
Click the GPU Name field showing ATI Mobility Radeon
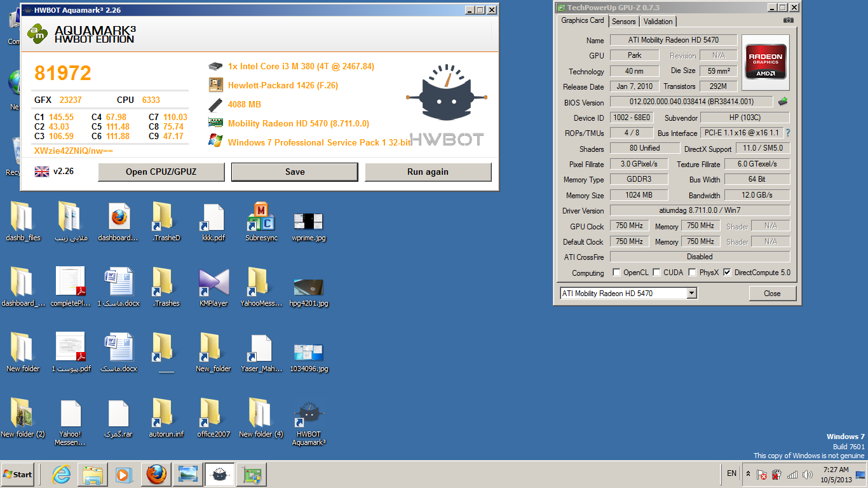point(674,40)
